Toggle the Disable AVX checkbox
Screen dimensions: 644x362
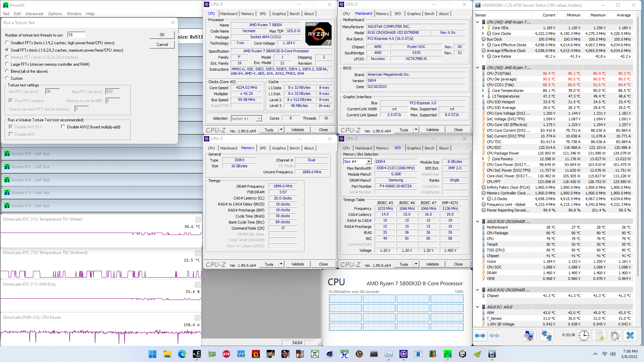click(x=11, y=134)
